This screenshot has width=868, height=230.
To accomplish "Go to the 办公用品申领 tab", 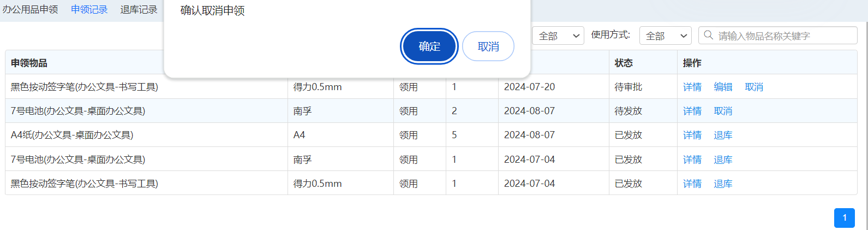I will click(31, 10).
